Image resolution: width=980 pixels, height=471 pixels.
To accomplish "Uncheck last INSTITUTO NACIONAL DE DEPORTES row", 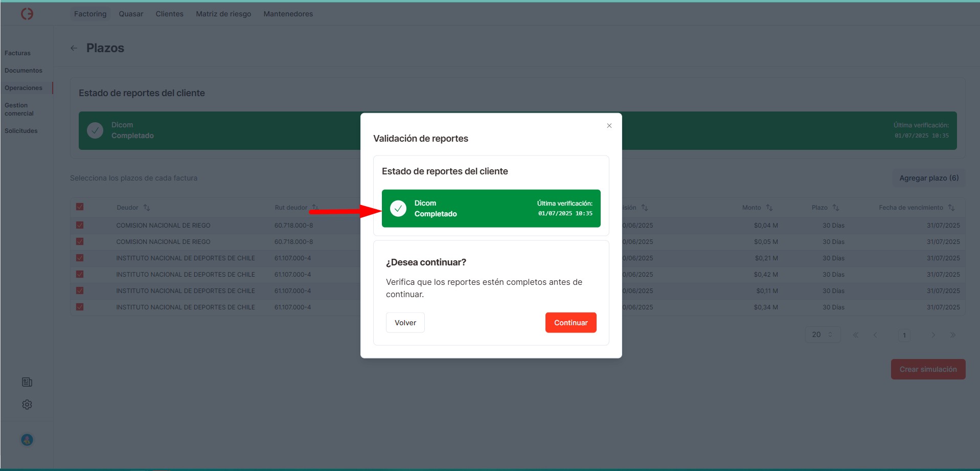I will click(x=80, y=307).
